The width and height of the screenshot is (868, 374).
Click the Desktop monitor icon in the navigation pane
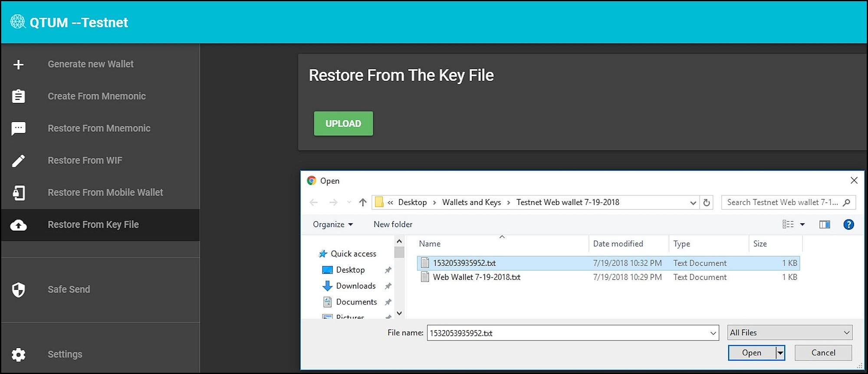[x=327, y=270]
